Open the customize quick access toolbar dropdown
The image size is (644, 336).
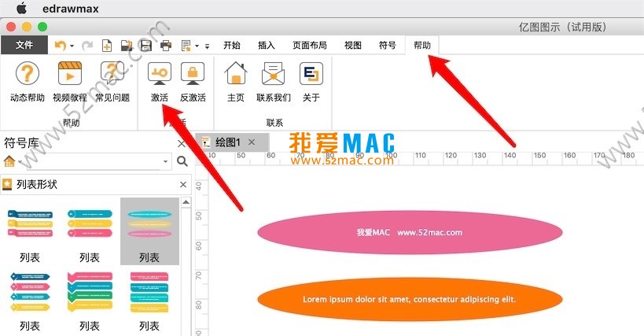point(207,46)
